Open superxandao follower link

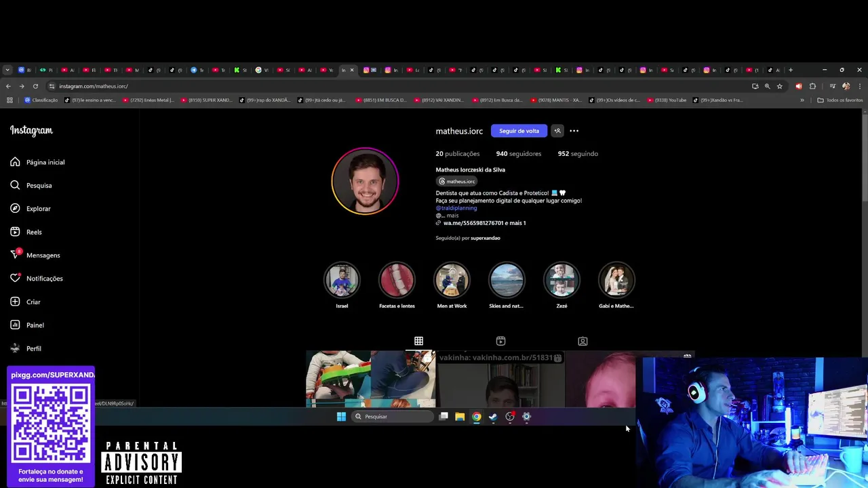coord(486,238)
